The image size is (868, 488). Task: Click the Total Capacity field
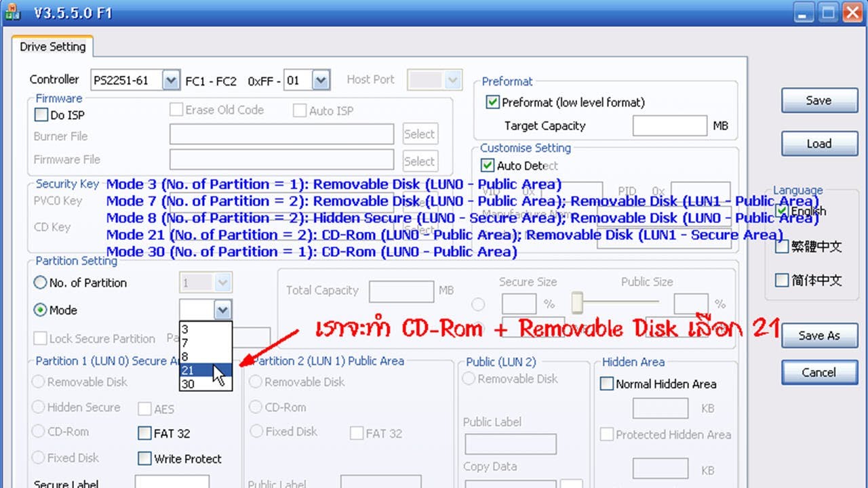point(401,291)
